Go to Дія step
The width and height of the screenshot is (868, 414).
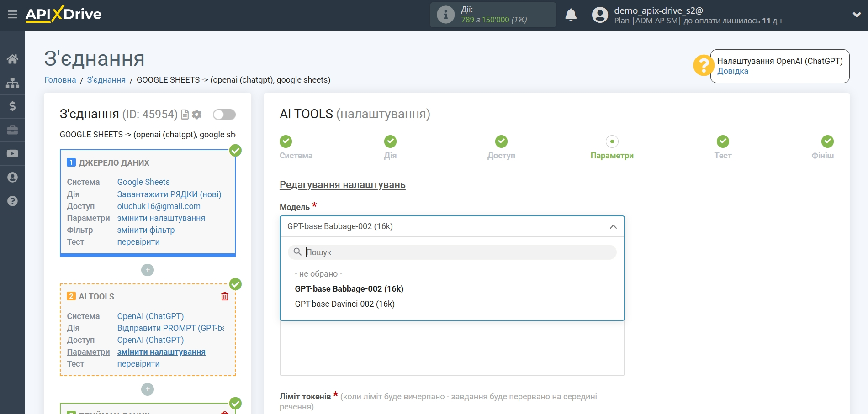tap(390, 141)
